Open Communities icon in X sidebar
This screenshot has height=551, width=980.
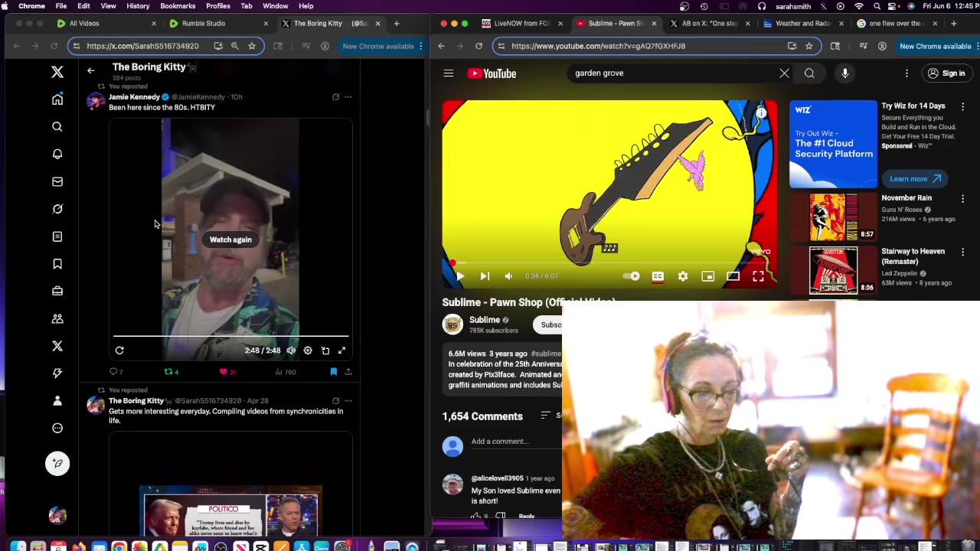tap(57, 318)
